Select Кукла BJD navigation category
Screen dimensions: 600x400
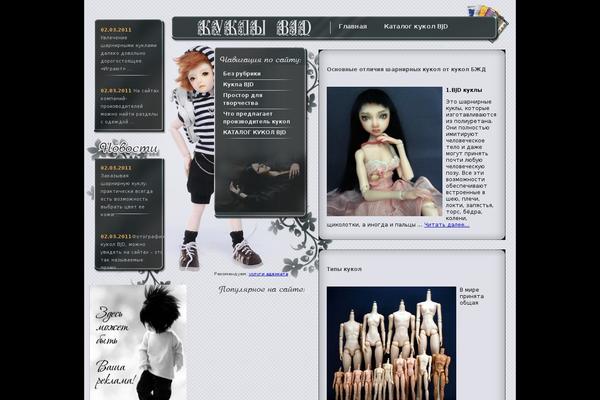coord(238,84)
